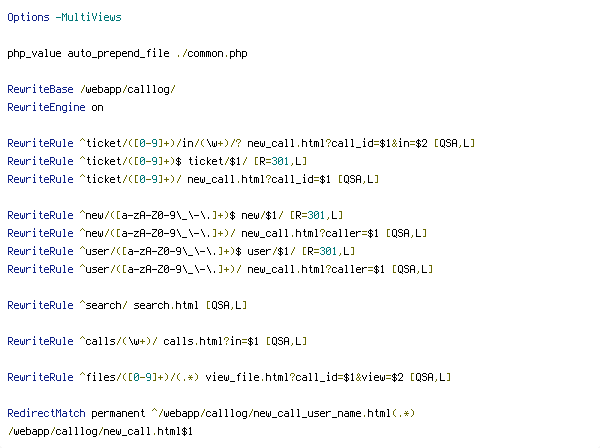Click the RewriteBase keyword
The width and height of the screenshot is (600, 448).
pos(40,90)
